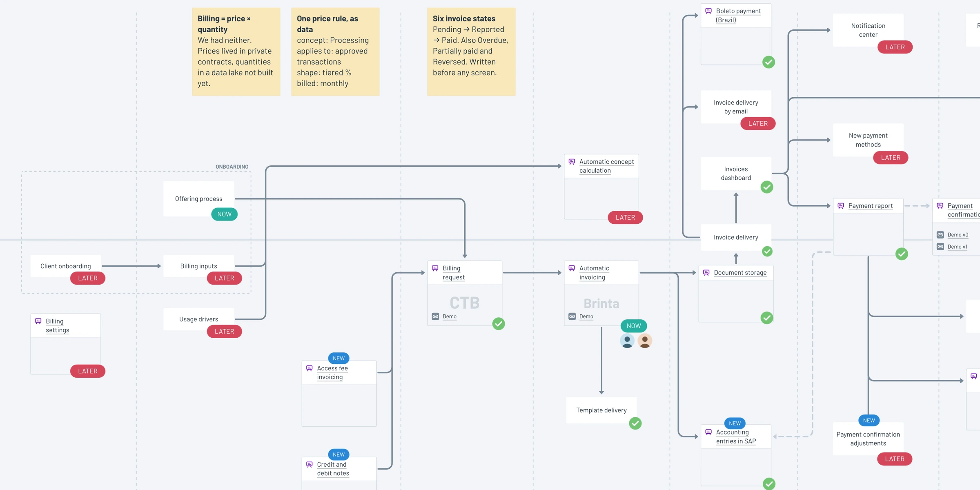Screen dimensions: 980x490
Task: Click the LATER tag on Usage drivers
Action: click(x=225, y=332)
